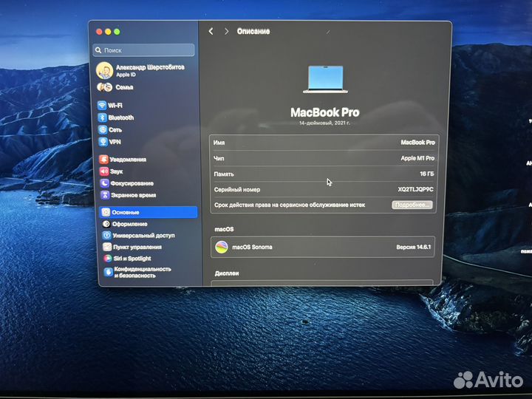
Task: Click the macOS Sonoma row label
Action: tap(252, 247)
